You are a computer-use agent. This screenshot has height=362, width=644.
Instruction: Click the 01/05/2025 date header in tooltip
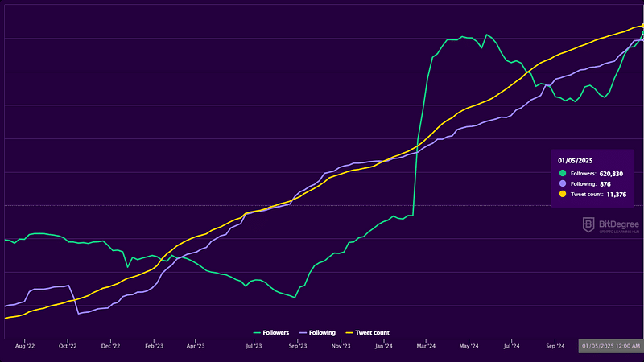tap(575, 160)
